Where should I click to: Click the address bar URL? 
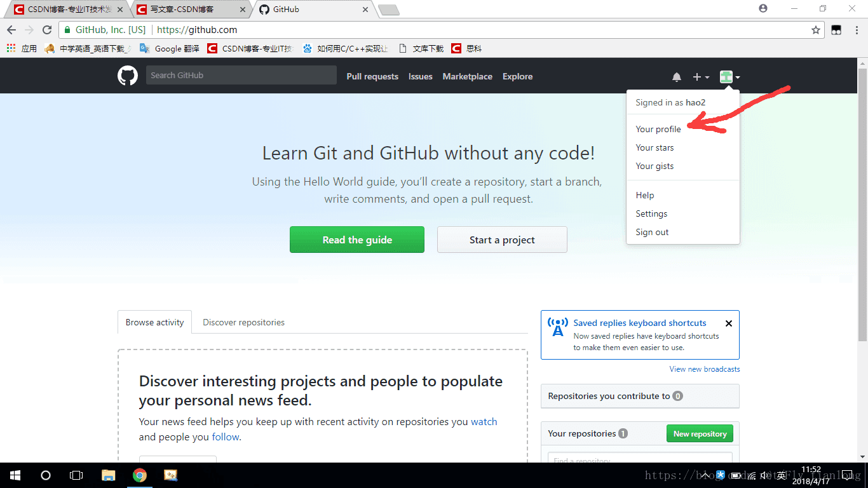click(x=197, y=30)
